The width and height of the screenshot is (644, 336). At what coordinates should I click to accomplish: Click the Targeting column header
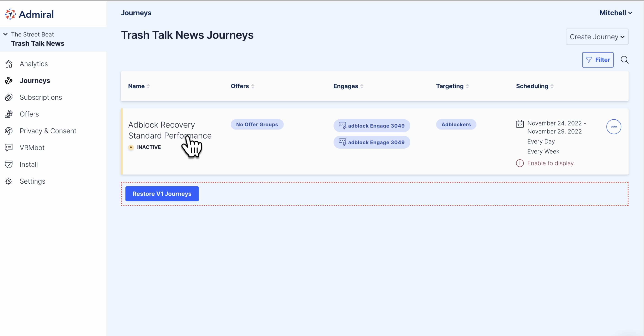pyautogui.click(x=450, y=86)
